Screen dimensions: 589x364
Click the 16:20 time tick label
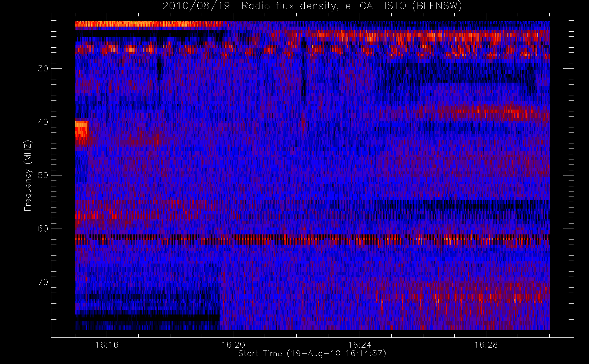(x=233, y=345)
